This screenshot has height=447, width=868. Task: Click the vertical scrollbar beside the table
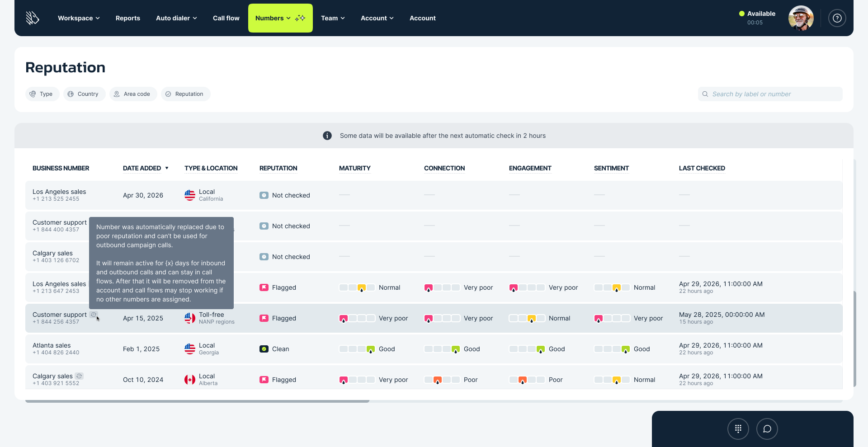(x=854, y=339)
